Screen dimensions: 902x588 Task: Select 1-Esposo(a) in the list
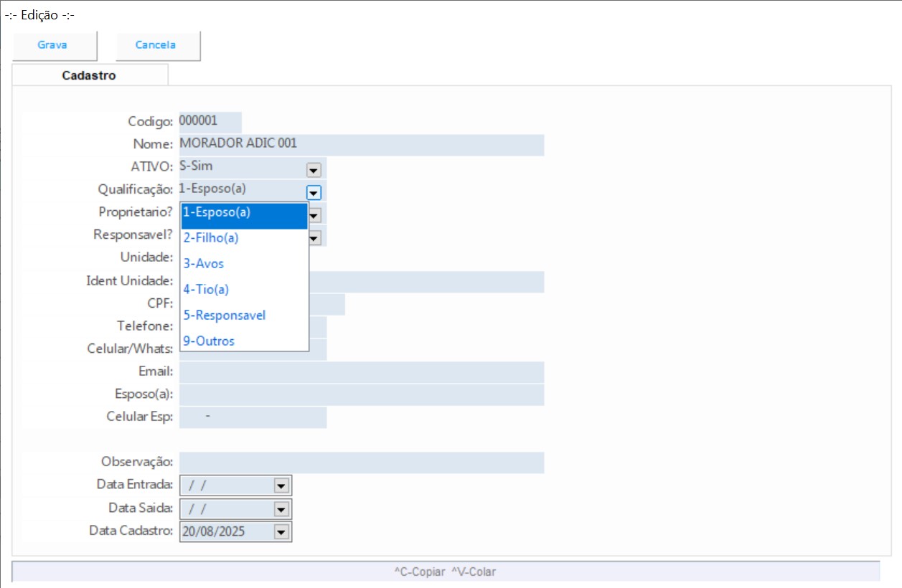[x=244, y=212]
